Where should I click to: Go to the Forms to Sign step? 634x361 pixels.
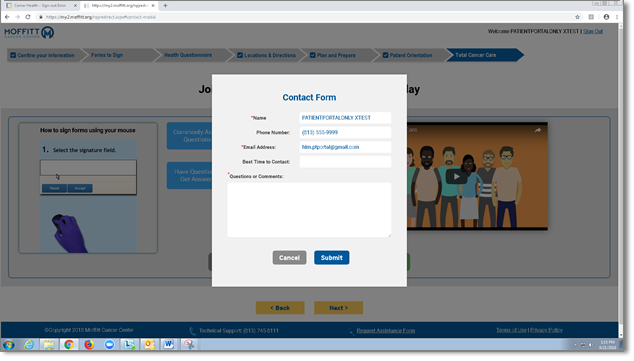click(x=107, y=55)
